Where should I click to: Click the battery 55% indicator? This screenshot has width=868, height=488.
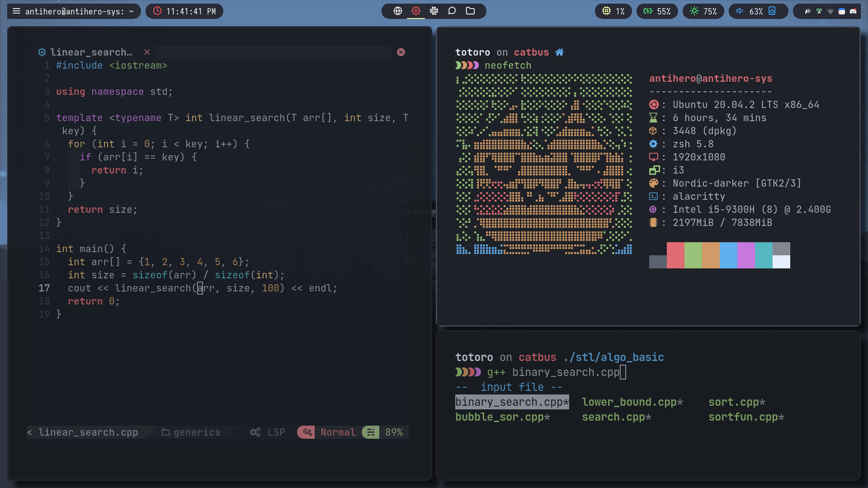pos(657,11)
